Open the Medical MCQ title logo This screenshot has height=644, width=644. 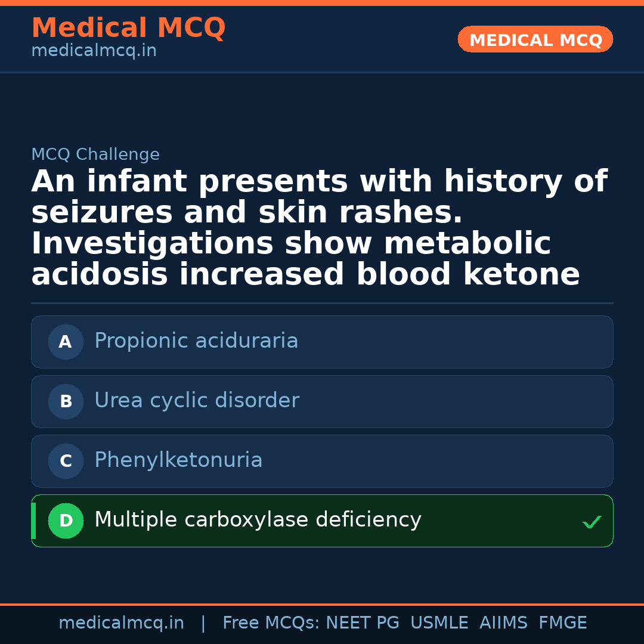[x=128, y=28]
